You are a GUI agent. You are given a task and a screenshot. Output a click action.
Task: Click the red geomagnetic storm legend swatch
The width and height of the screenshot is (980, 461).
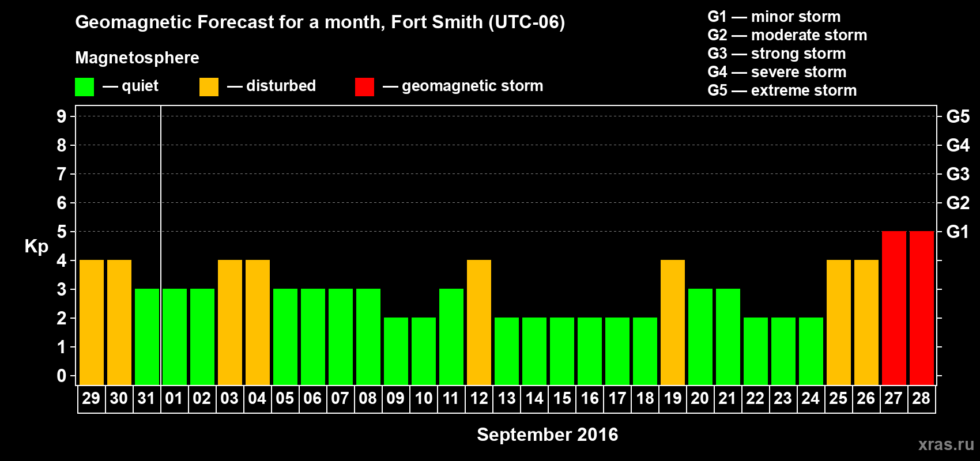click(364, 87)
